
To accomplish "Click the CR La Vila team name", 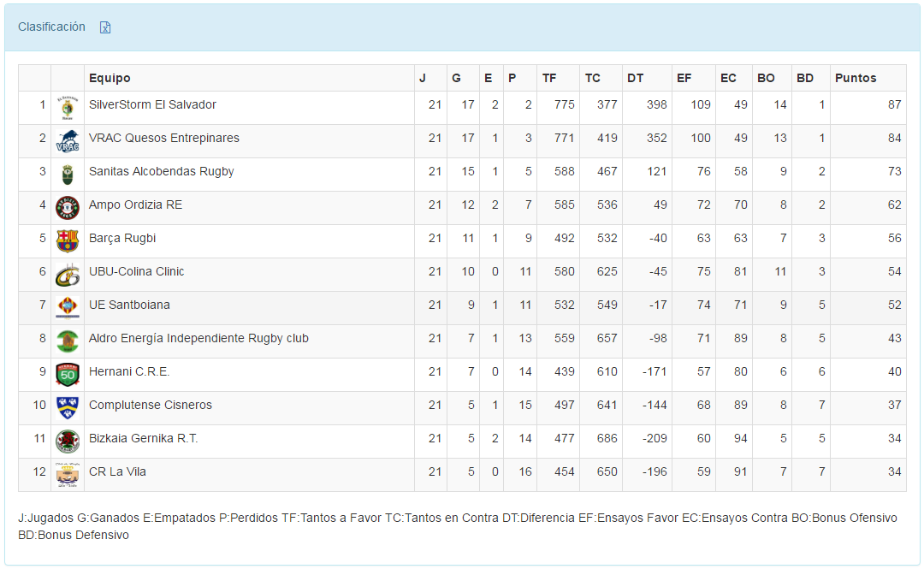I will [117, 471].
